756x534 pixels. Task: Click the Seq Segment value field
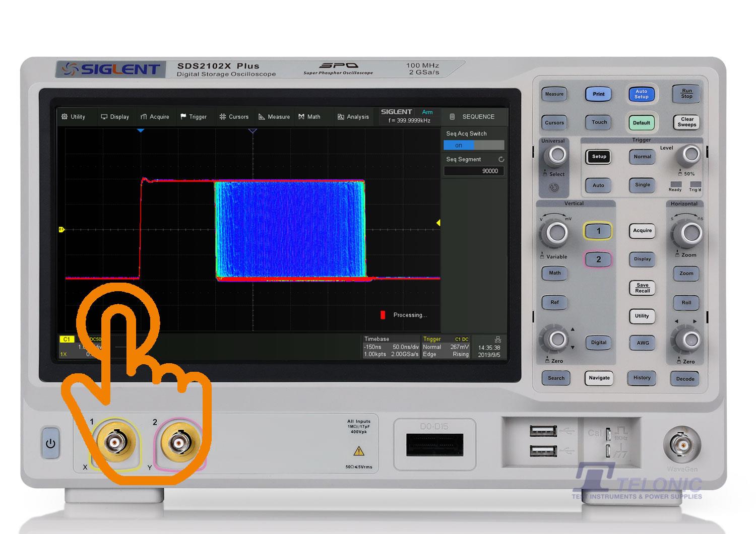(x=473, y=171)
